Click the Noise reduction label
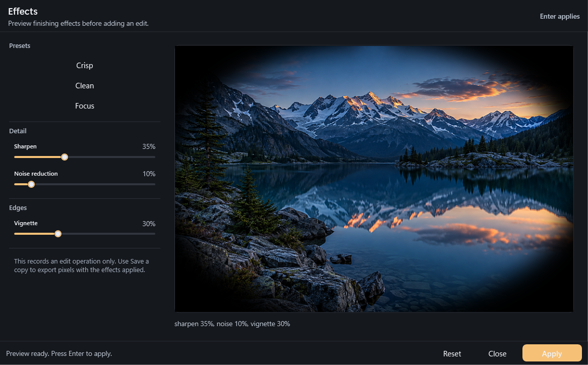 click(x=36, y=174)
